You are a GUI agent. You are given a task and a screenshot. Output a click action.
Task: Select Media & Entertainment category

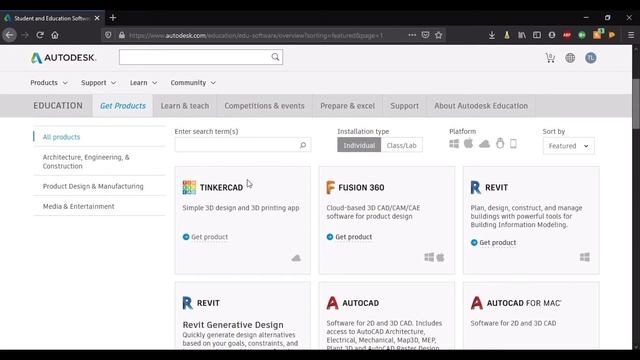point(79,207)
